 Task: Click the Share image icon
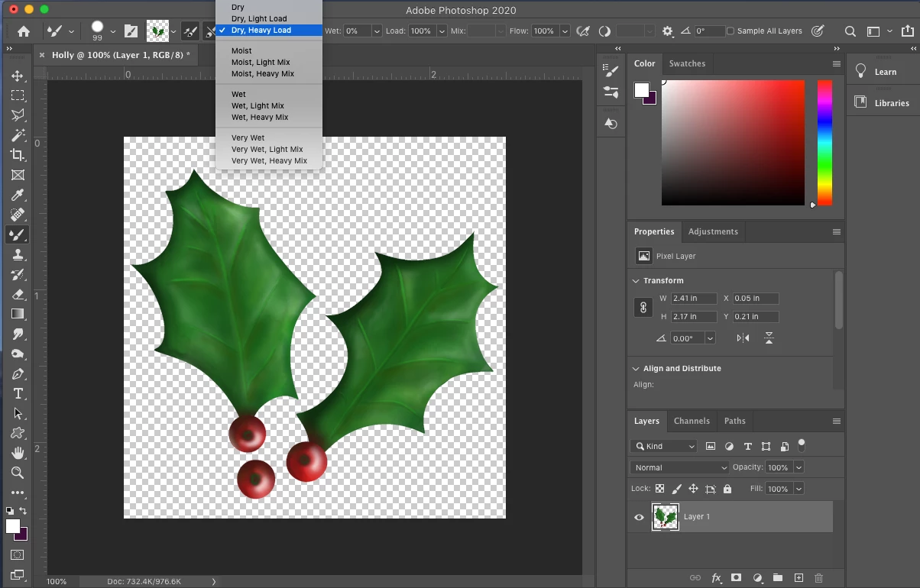point(909,31)
